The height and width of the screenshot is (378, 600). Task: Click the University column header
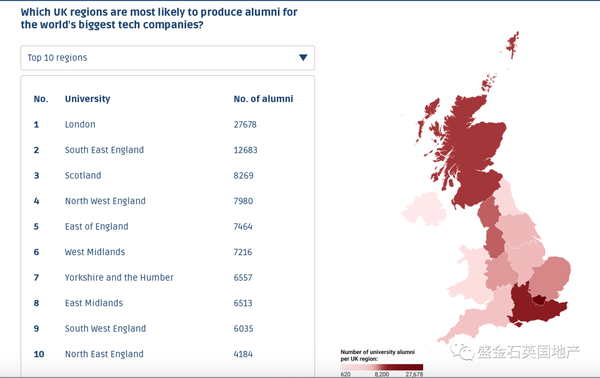tap(87, 99)
